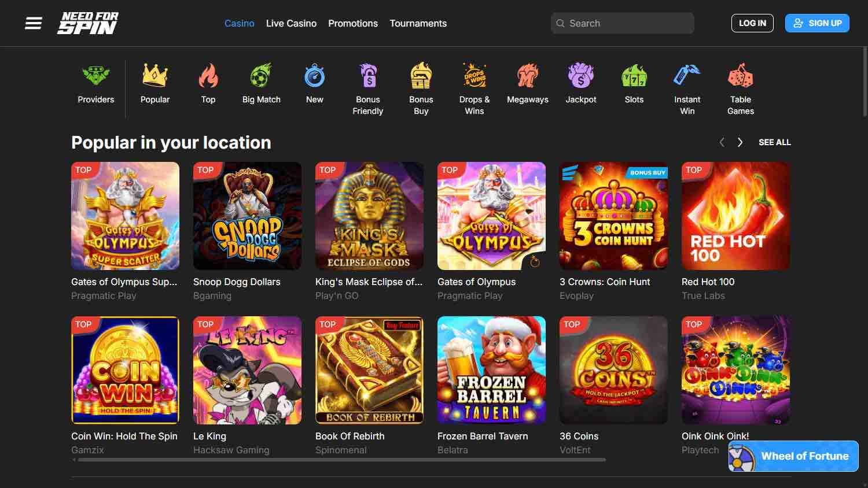Click the "Oink Oink Oink!" game title
868x488 pixels.
click(x=715, y=436)
